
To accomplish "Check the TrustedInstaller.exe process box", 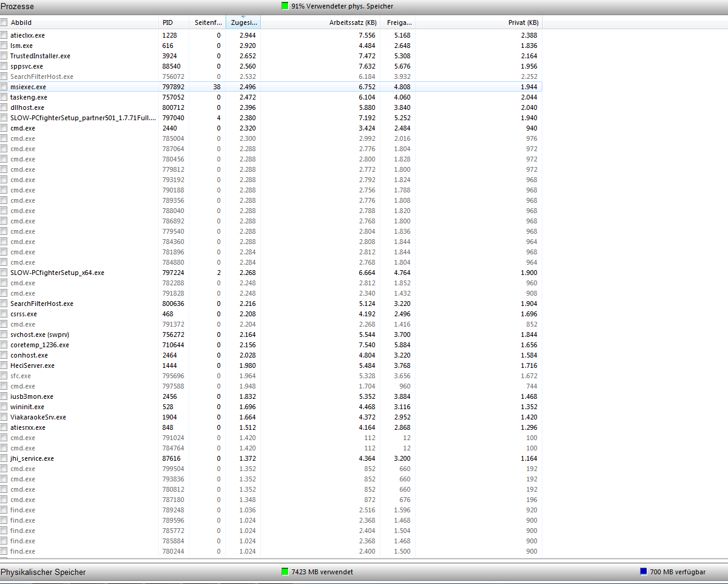I will 4,56.
